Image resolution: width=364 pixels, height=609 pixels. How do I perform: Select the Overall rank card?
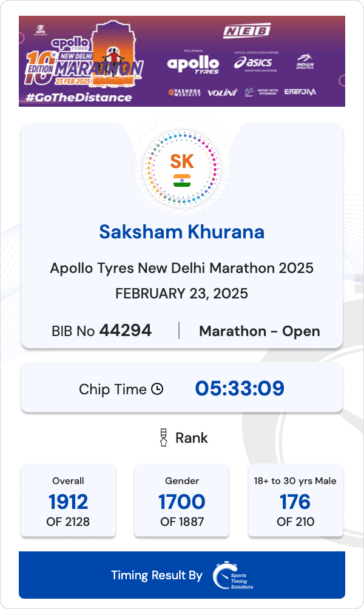pos(68,500)
